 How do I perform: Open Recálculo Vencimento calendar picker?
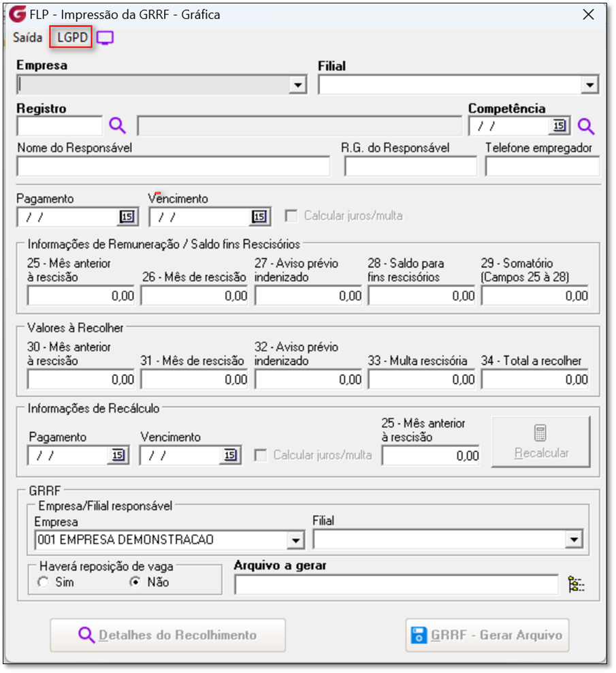230,455
